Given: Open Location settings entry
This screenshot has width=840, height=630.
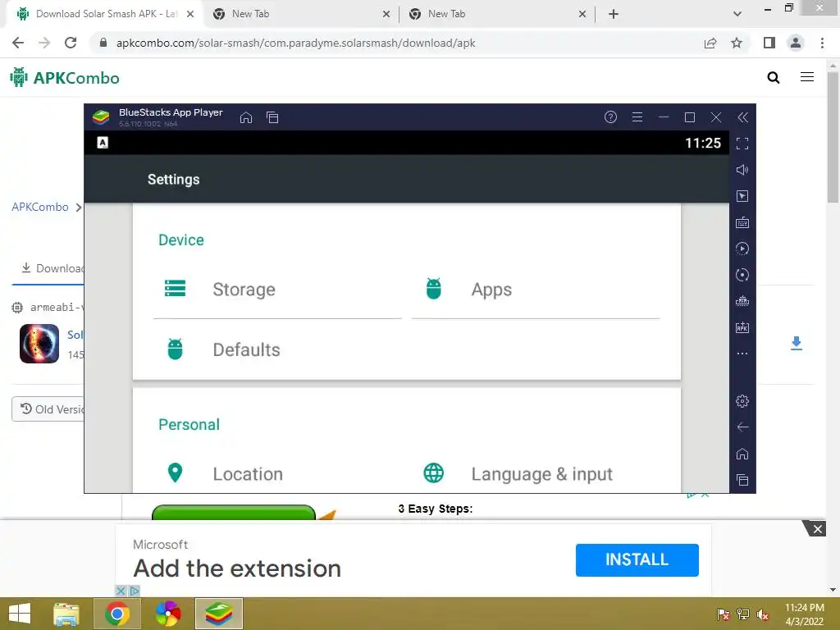Looking at the screenshot, I should coord(277,473).
